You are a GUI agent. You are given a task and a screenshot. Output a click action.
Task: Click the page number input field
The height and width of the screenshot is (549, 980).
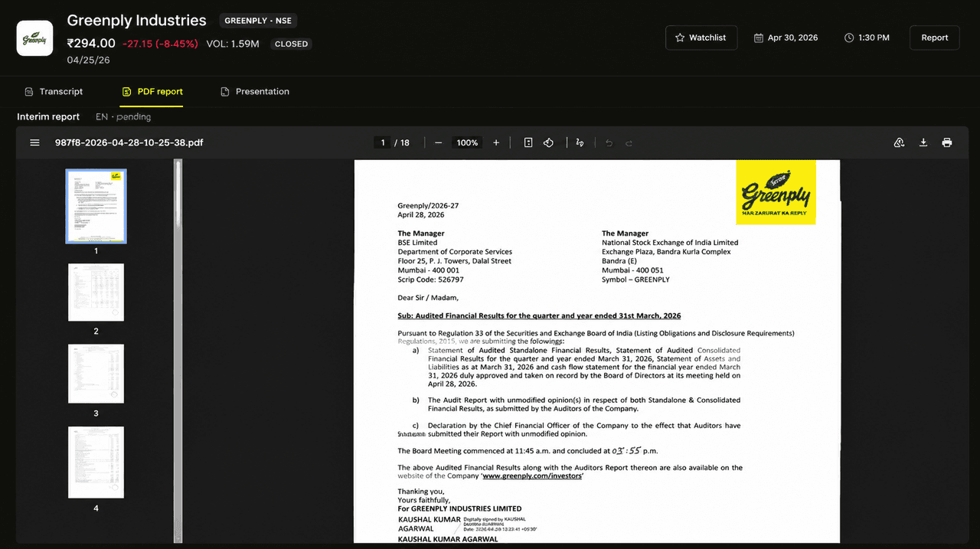pyautogui.click(x=382, y=142)
